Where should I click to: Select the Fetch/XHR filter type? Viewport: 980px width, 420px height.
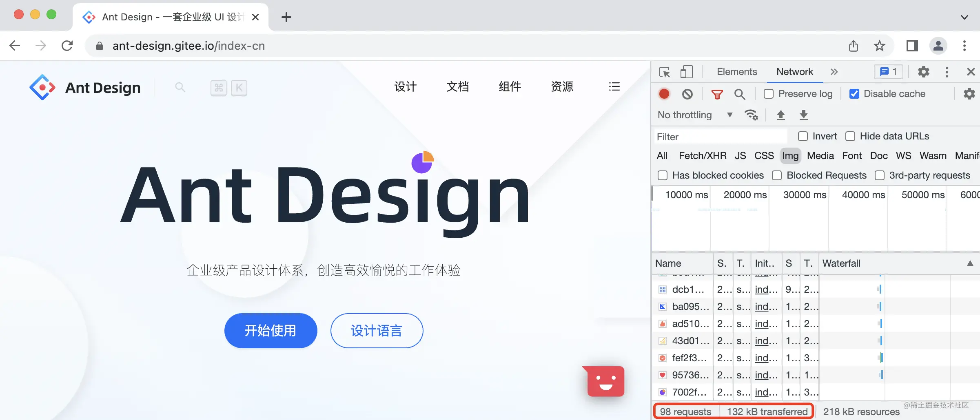pyautogui.click(x=702, y=156)
